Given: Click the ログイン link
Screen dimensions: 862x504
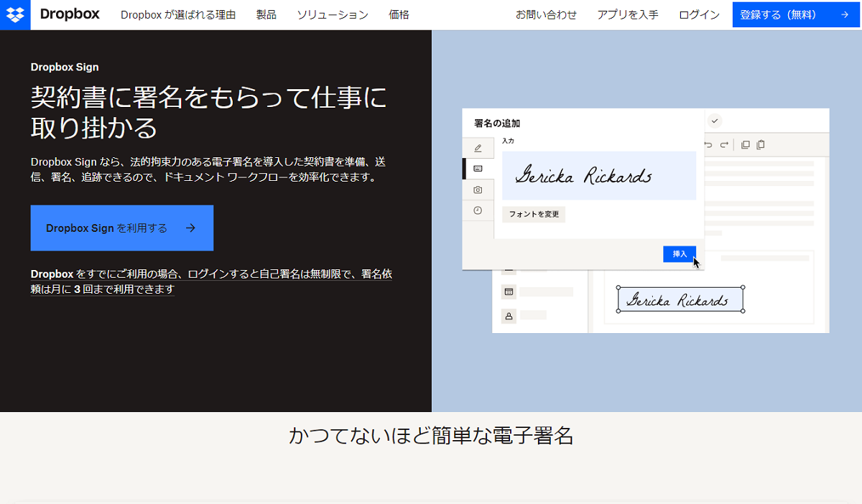Looking at the screenshot, I should (x=699, y=14).
